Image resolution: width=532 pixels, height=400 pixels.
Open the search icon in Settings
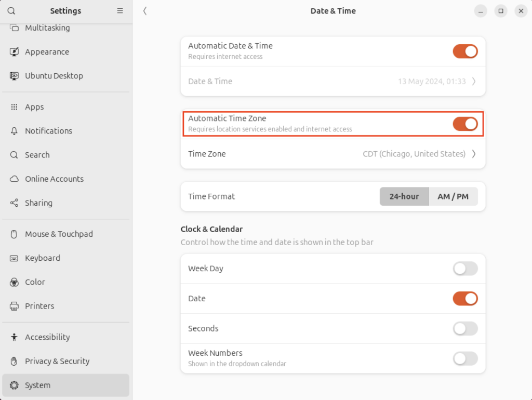[10, 10]
